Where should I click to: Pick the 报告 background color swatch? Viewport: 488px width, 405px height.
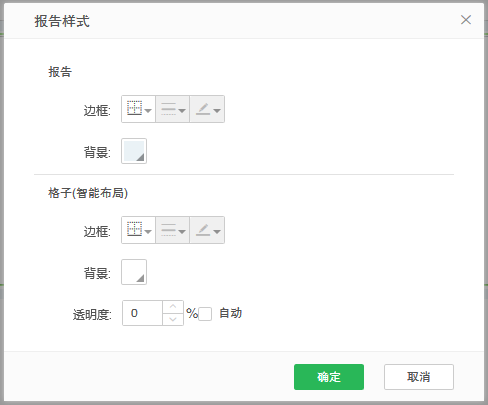pos(134,151)
